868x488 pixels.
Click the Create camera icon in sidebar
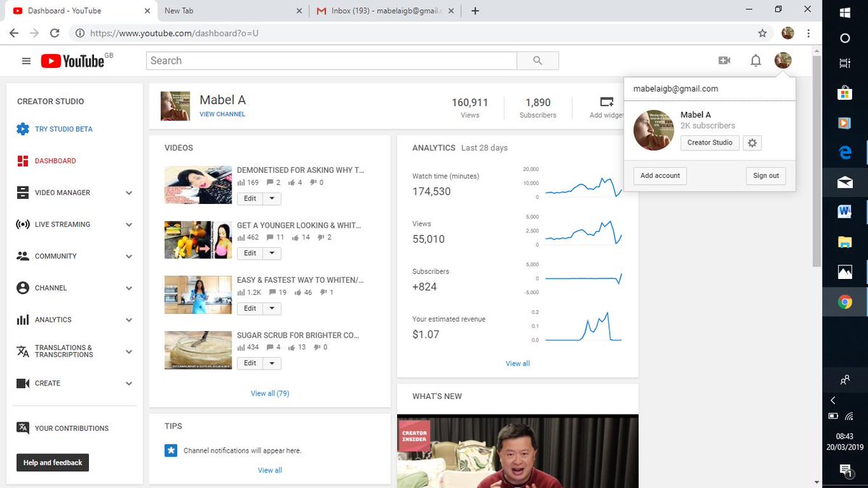[22, 383]
